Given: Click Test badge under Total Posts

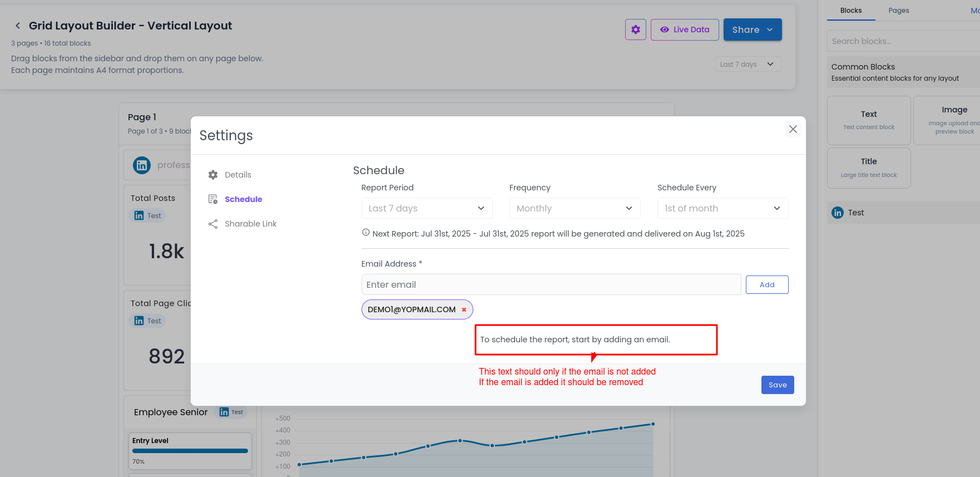Looking at the screenshot, I should [x=147, y=215].
